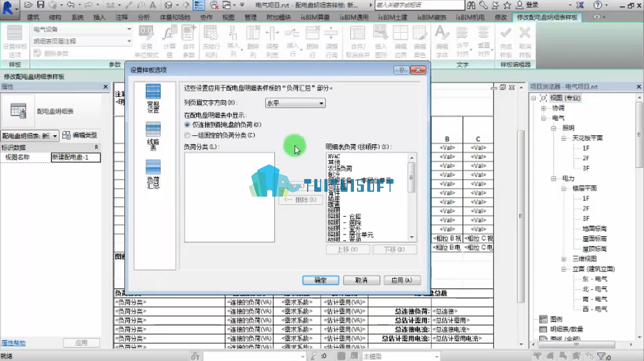
Task: Click the 属性帮助 link in Properties panel
Action: click(13, 343)
